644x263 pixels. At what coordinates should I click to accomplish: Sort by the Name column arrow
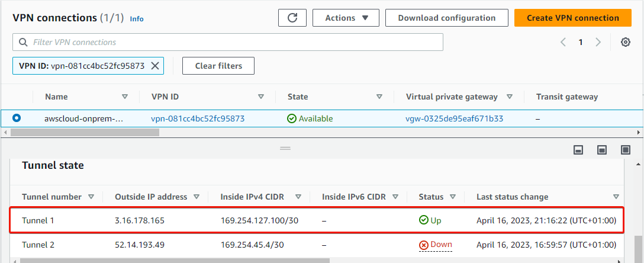[x=125, y=97]
